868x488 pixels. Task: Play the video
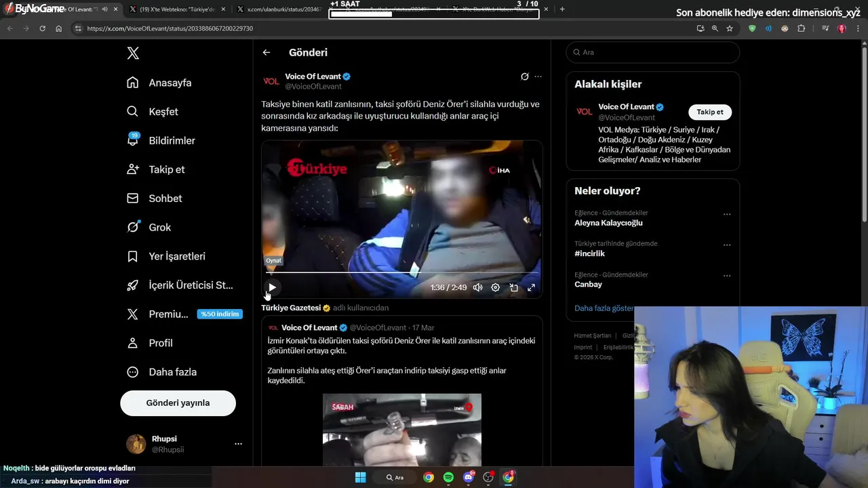click(x=272, y=287)
